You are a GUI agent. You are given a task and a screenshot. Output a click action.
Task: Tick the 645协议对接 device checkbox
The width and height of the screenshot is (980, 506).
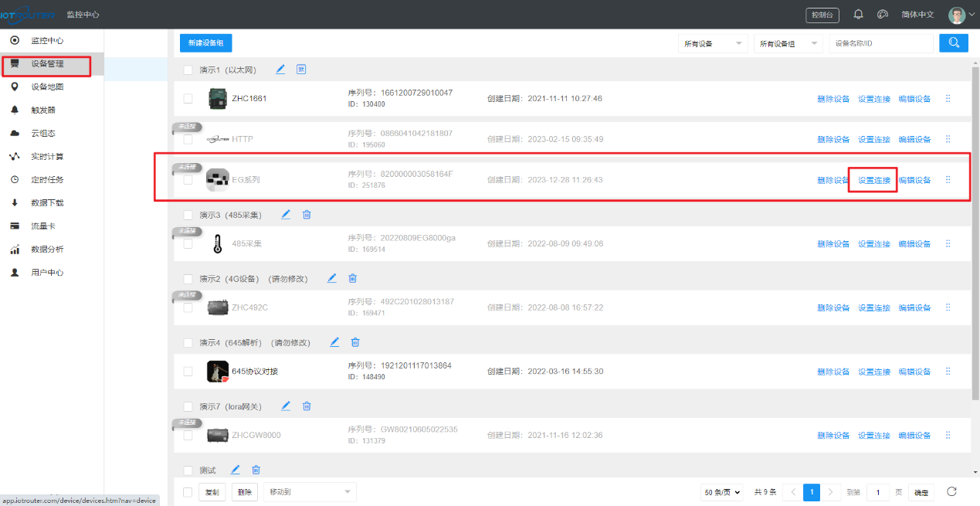(188, 372)
